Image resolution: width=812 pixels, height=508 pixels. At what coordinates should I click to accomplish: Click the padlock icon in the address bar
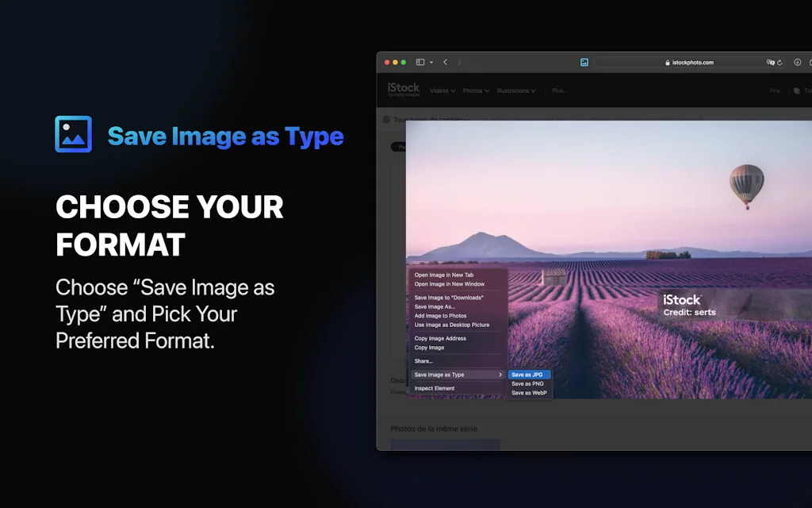667,62
